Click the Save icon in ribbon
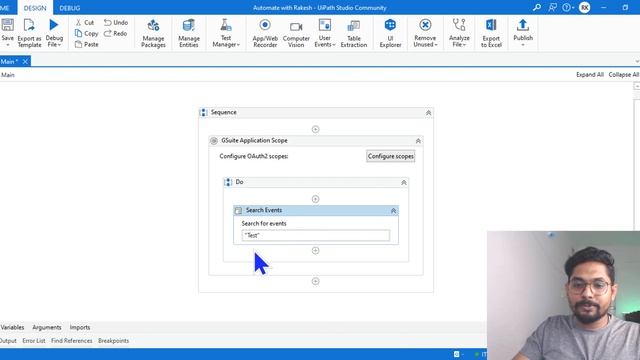Image resolution: width=640 pixels, height=360 pixels. 7,25
